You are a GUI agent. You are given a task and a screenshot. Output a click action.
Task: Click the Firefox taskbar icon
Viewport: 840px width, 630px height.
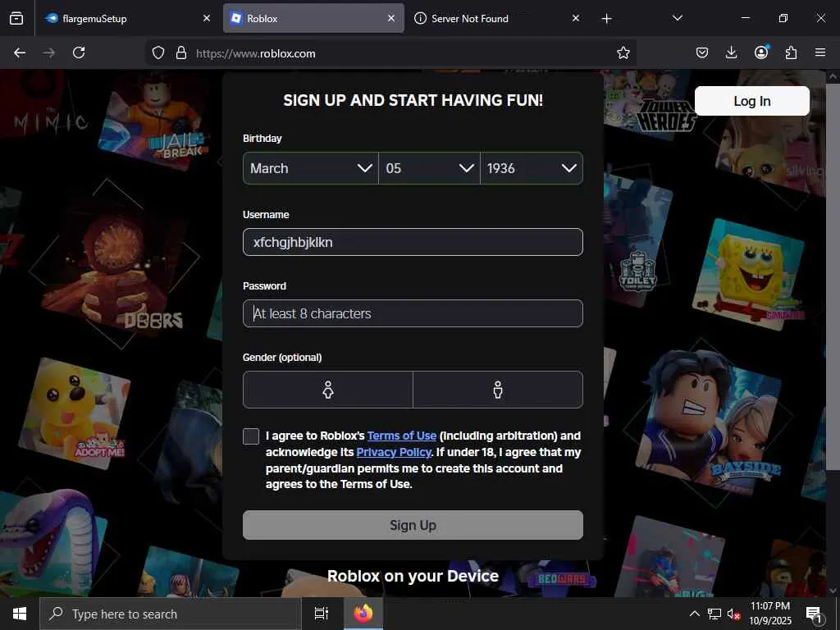[x=363, y=614]
